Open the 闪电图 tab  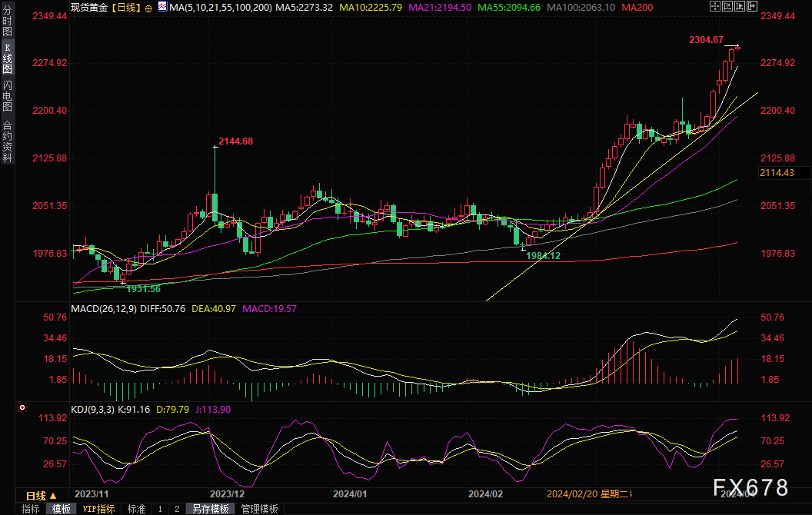click(7, 96)
